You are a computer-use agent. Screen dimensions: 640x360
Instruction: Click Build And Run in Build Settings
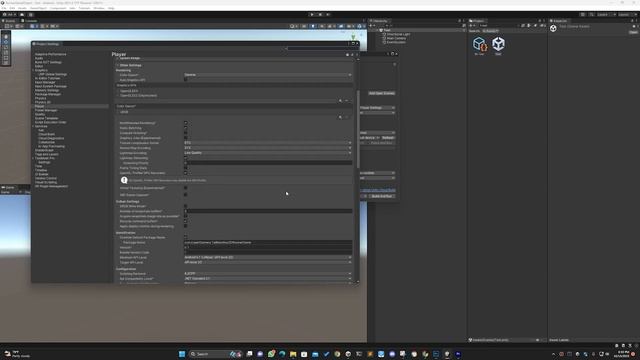382,196
